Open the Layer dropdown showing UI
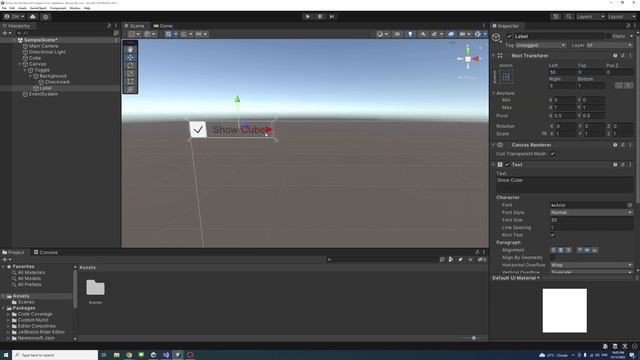Image resolution: width=640 pixels, height=360 pixels. [x=609, y=45]
